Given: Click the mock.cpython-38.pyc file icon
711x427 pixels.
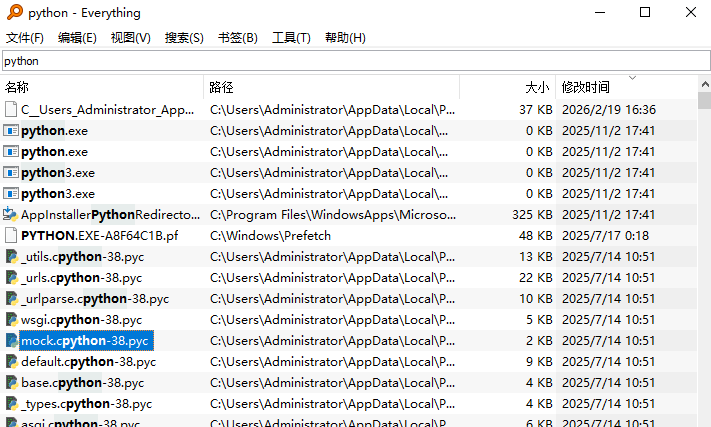Looking at the screenshot, I should [11, 340].
